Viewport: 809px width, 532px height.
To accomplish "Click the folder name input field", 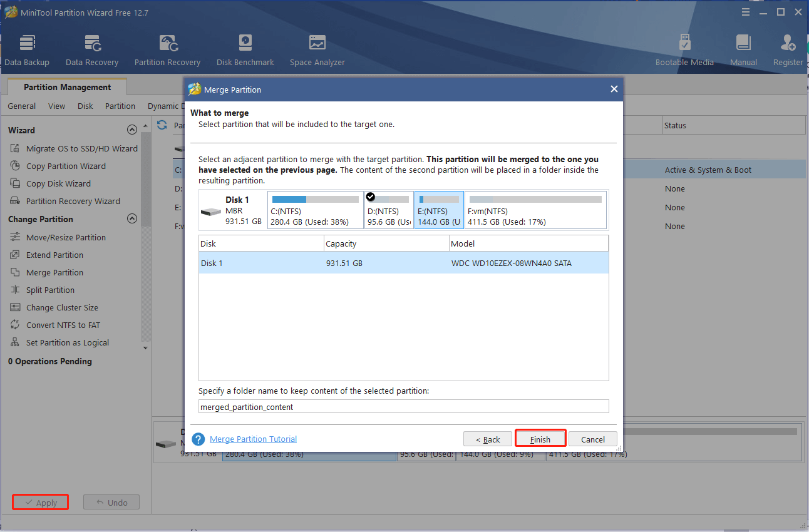I will click(x=403, y=406).
